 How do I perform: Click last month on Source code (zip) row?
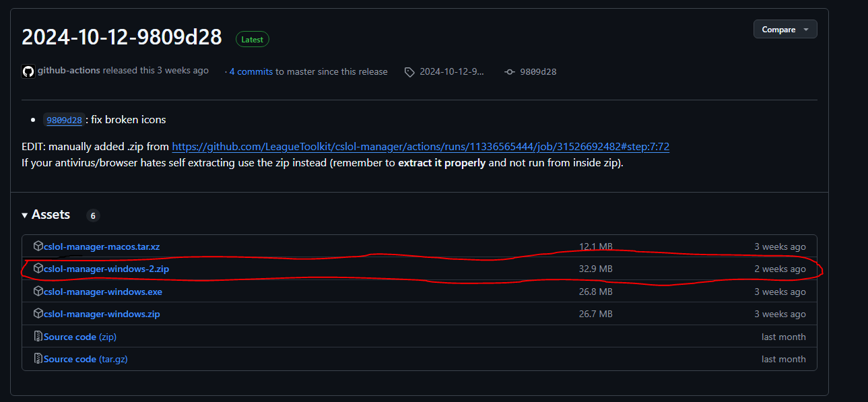[x=784, y=337]
